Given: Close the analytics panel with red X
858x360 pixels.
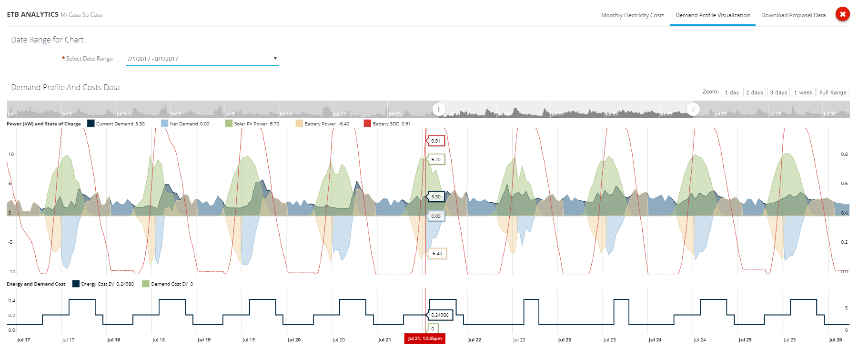Looking at the screenshot, I should point(842,15).
